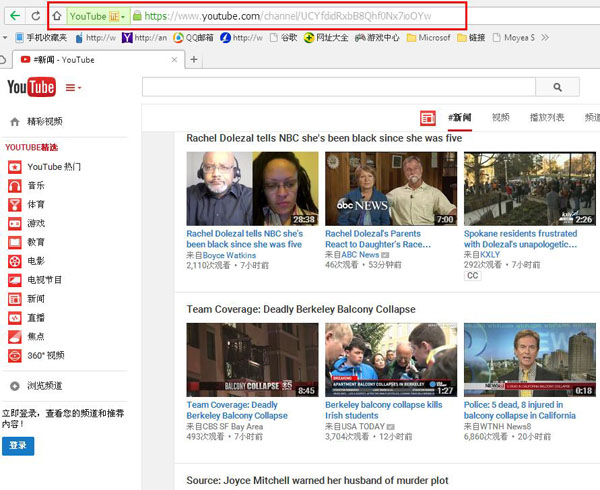Click the blue 登录 sign-in button
The width and height of the screenshot is (600, 490).
pos(18,446)
